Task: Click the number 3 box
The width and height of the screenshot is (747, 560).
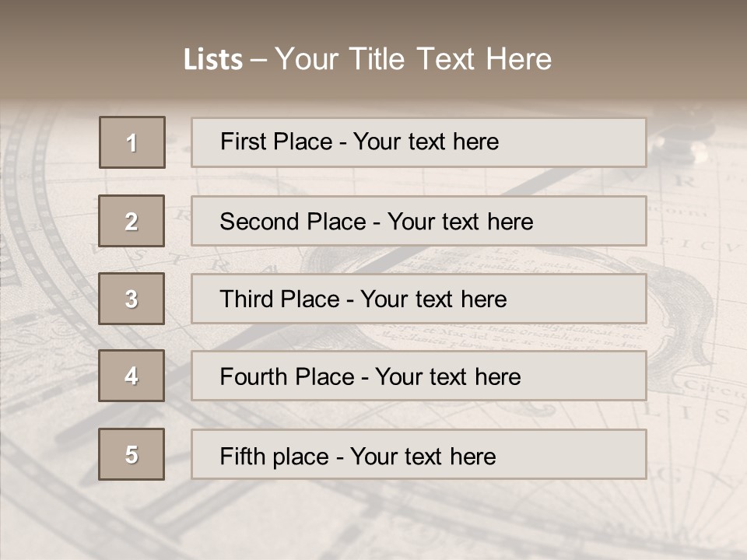Action: click(132, 299)
